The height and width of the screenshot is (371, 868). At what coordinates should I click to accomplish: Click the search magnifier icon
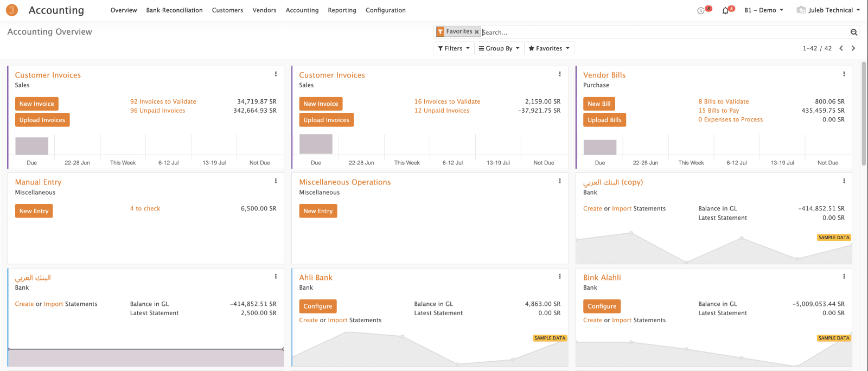click(x=854, y=33)
